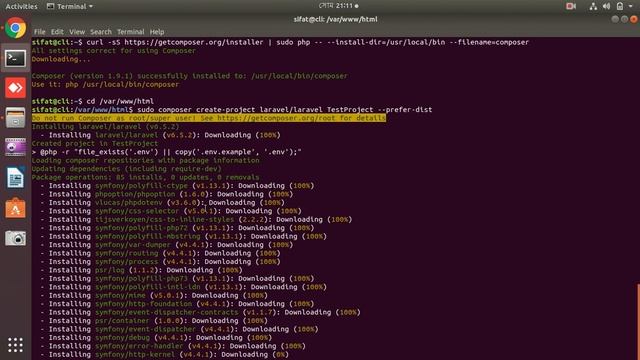The height and width of the screenshot is (360, 640).
Task: Click the tijsverkoyen/css-to-inline-styles line
Action: 196,220
